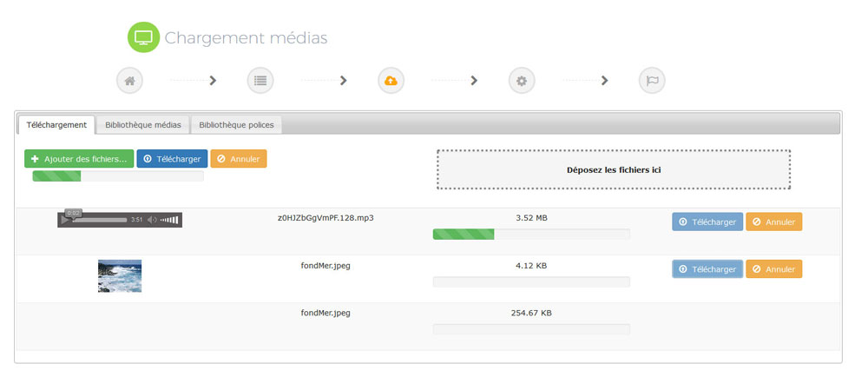Click the top orange Annuler button
The width and height of the screenshot is (868, 377).
tap(239, 159)
